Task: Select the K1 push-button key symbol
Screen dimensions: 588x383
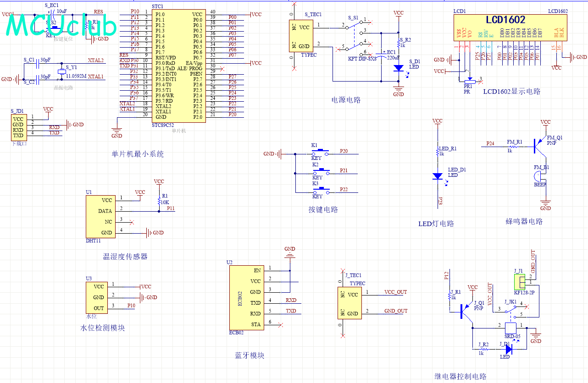Action: click(321, 151)
